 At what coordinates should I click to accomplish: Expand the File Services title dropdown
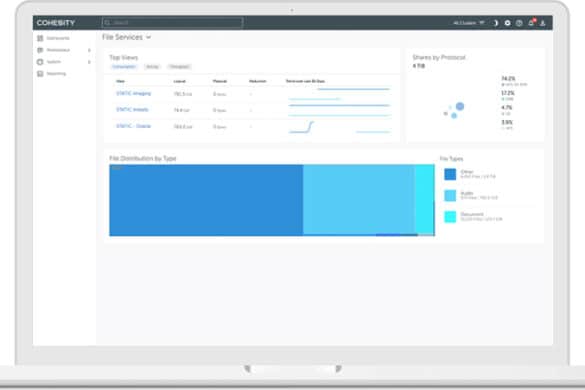(126, 37)
